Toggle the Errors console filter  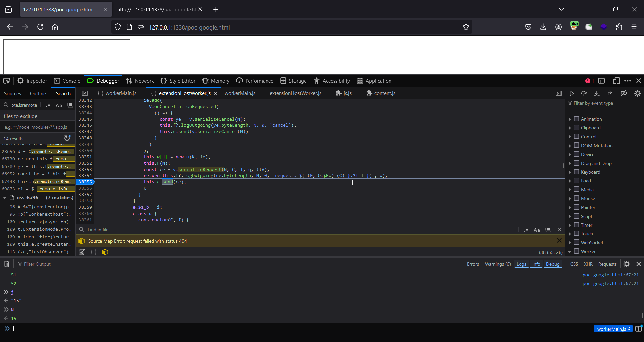pyautogui.click(x=473, y=264)
